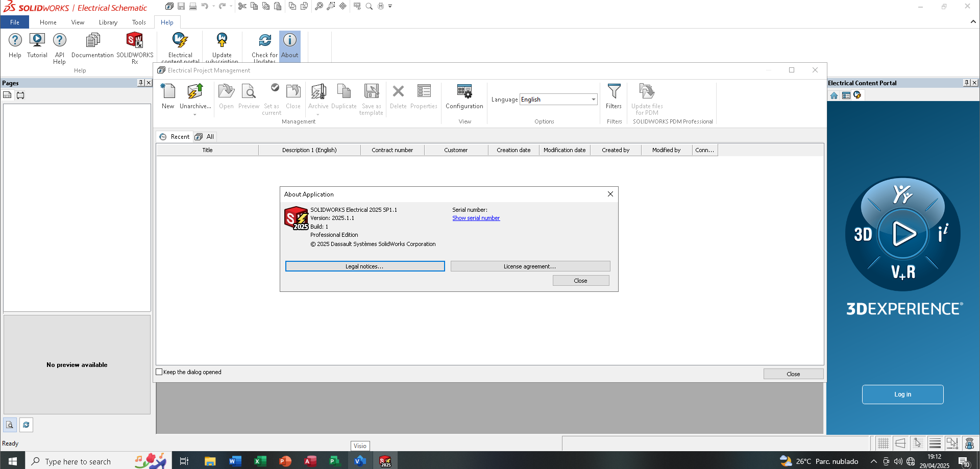The width and height of the screenshot is (980, 469).
Task: Click Update files for PDM icon
Action: point(647,91)
